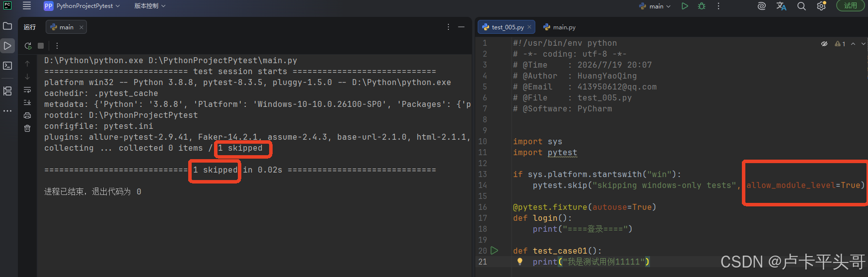868x277 pixels.
Task: Click line number 13 in gutter
Action: tap(483, 175)
